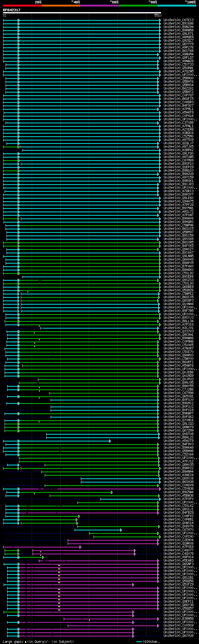Select the UniRef100_B6UFI5 label
Viewport: 199px width, 644px height.
tap(178, 99)
